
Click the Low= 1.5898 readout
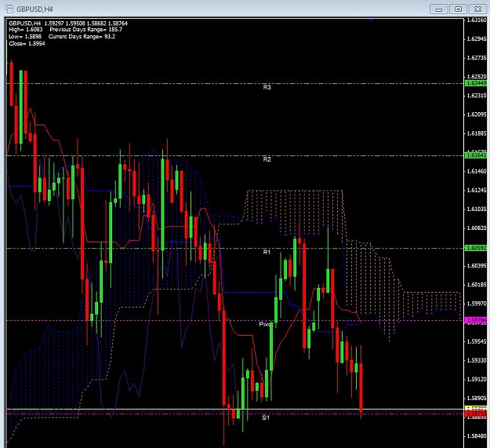(25, 37)
